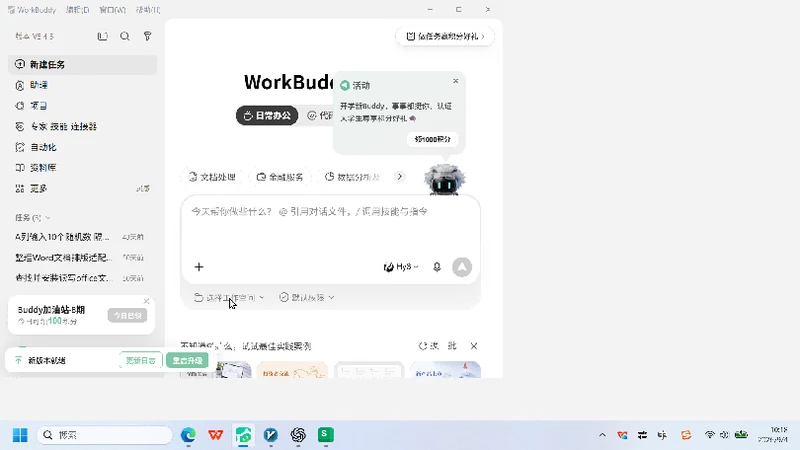Open the Windows Start menu
The height and width of the screenshot is (450, 800).
(20, 435)
